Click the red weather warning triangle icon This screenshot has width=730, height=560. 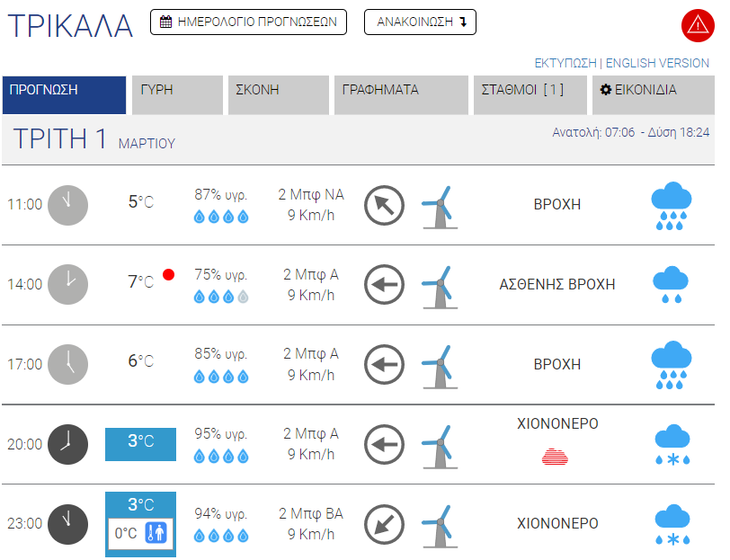(697, 24)
